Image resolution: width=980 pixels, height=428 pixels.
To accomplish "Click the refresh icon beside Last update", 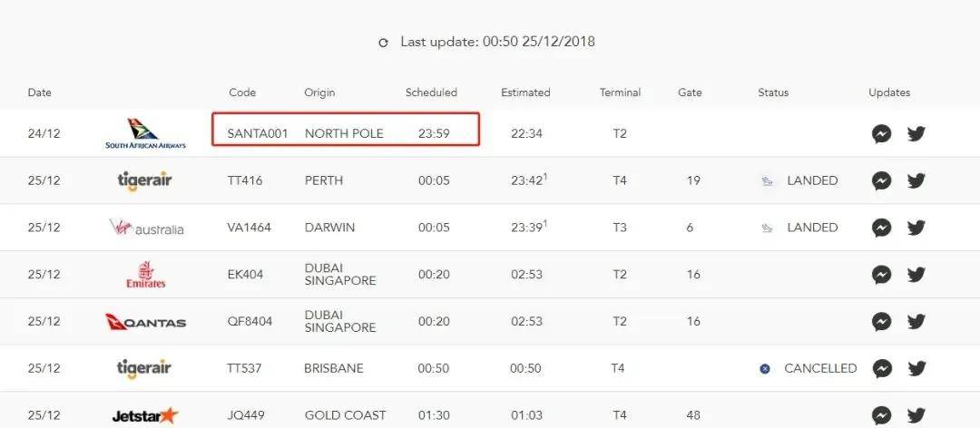I will tap(383, 43).
